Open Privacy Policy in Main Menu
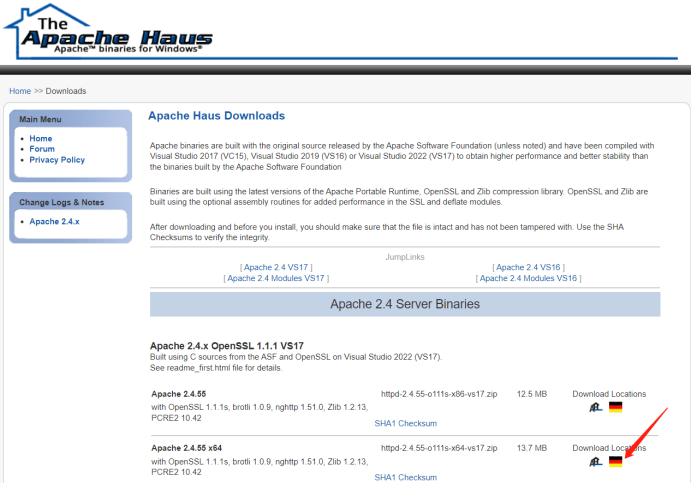692x484 pixels. (x=57, y=160)
